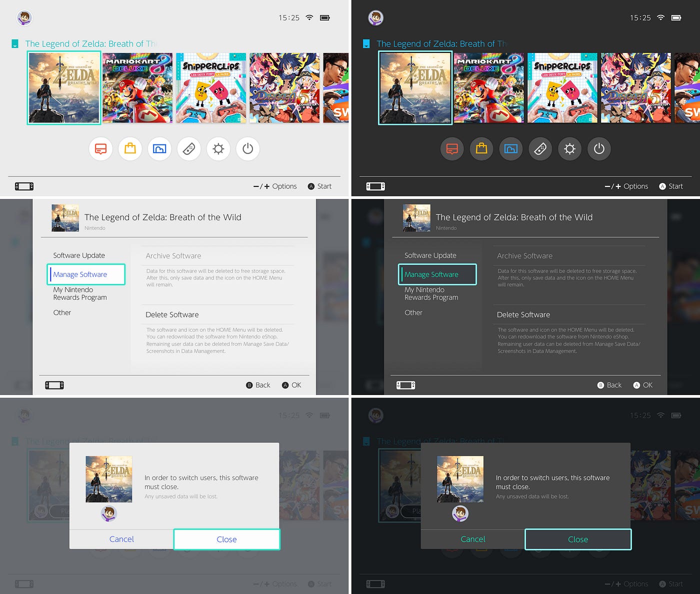Image resolution: width=700 pixels, height=594 pixels.
Task: Click Cancel in dark close-software dialog
Action: 473,539
